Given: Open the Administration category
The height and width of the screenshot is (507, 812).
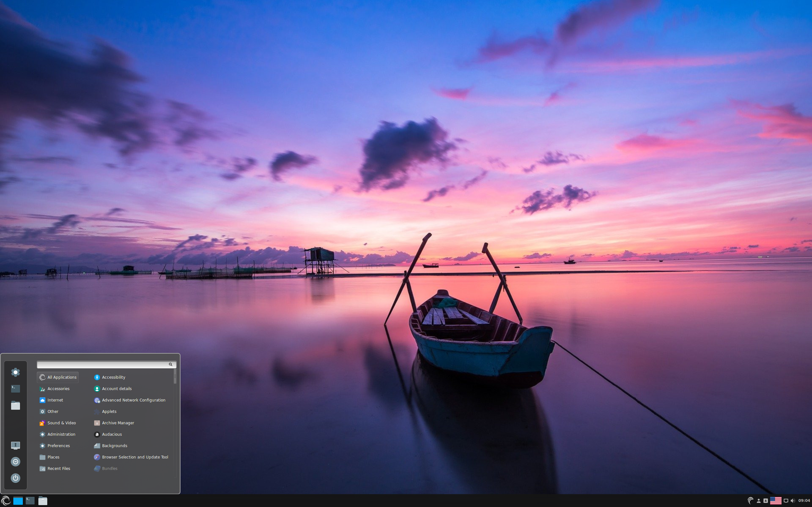Looking at the screenshot, I should 61,434.
